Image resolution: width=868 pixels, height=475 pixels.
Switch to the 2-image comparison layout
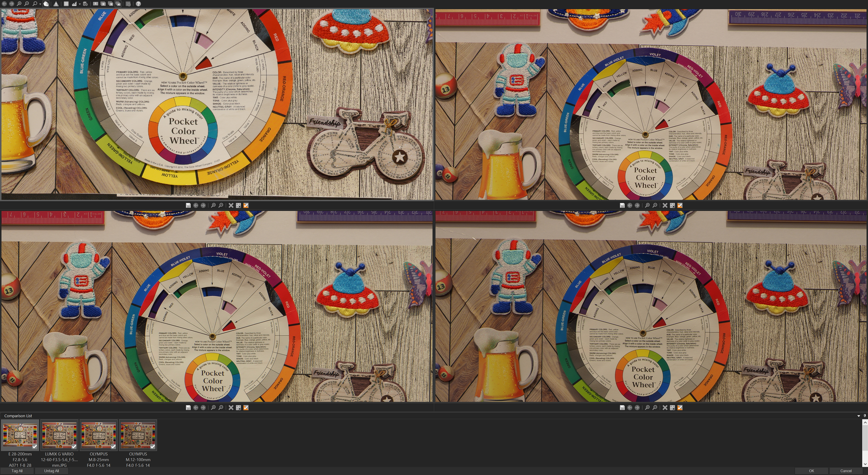[x=104, y=4]
